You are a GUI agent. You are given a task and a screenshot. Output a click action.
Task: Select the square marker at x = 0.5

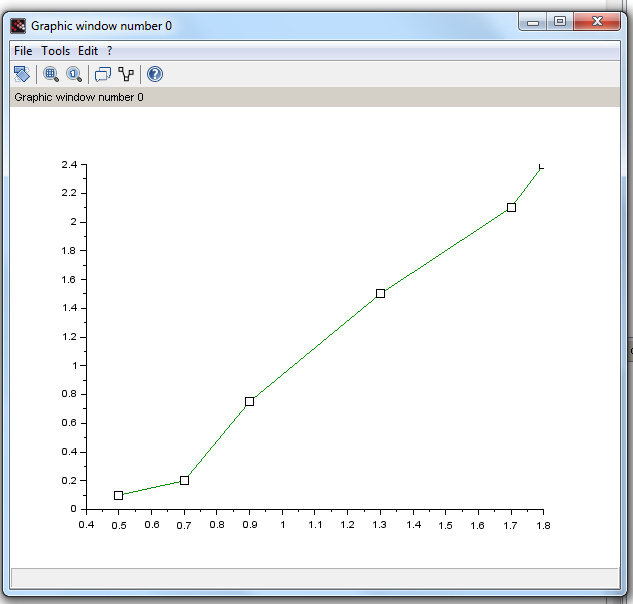pyautogui.click(x=118, y=495)
